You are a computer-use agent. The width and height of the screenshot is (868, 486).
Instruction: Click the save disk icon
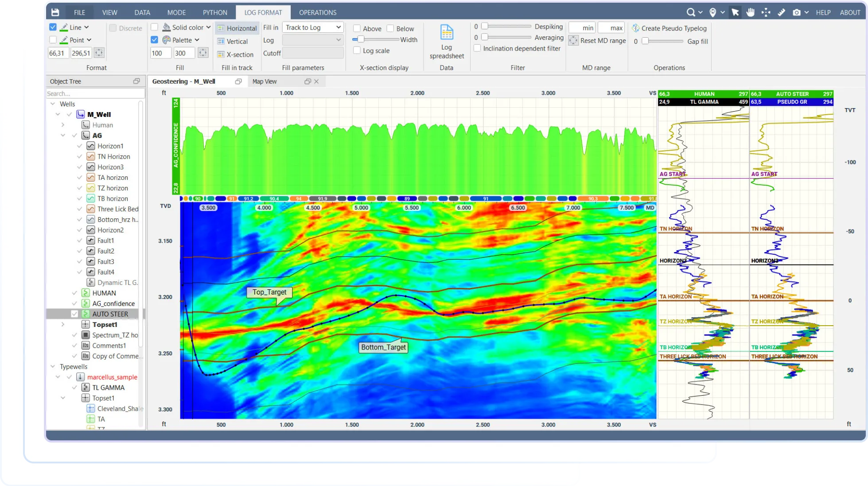(x=55, y=12)
